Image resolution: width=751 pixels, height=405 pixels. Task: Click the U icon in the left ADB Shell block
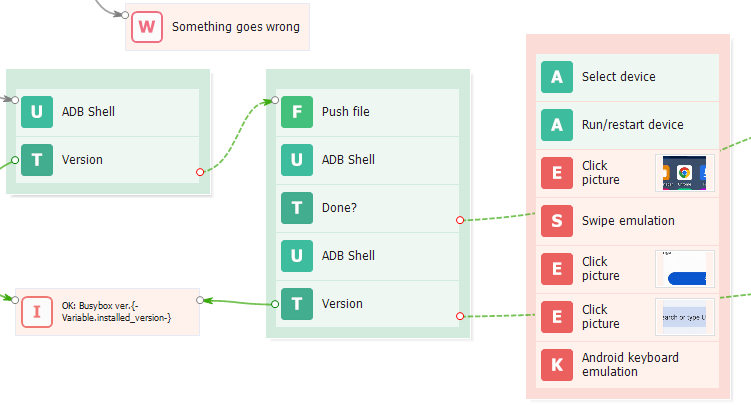click(37, 112)
